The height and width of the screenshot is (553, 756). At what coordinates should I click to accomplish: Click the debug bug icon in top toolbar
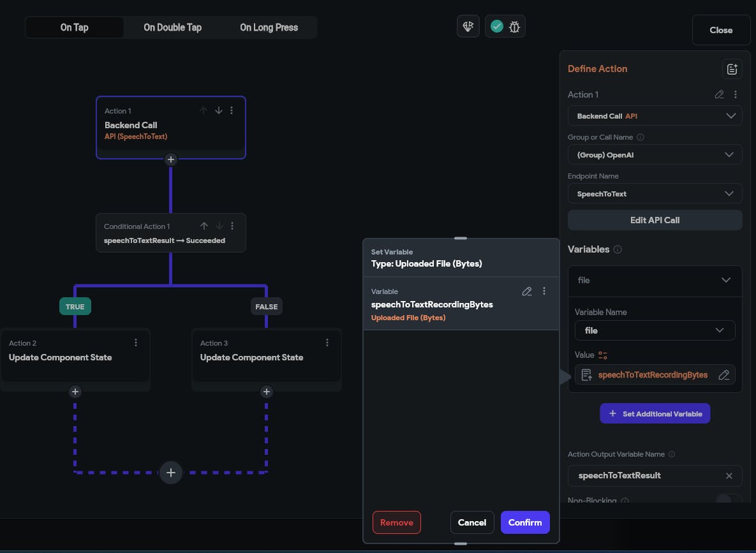515,27
